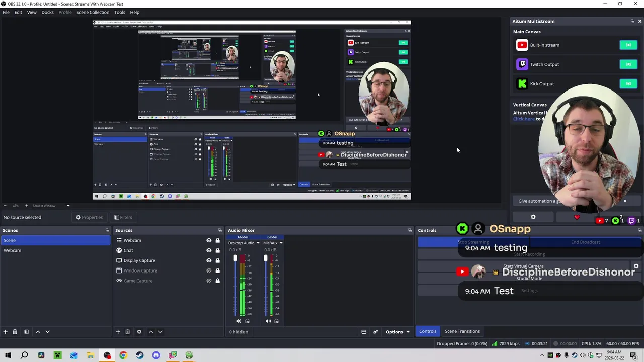
Task: Add a new source with plus icon
Action: [118, 332]
